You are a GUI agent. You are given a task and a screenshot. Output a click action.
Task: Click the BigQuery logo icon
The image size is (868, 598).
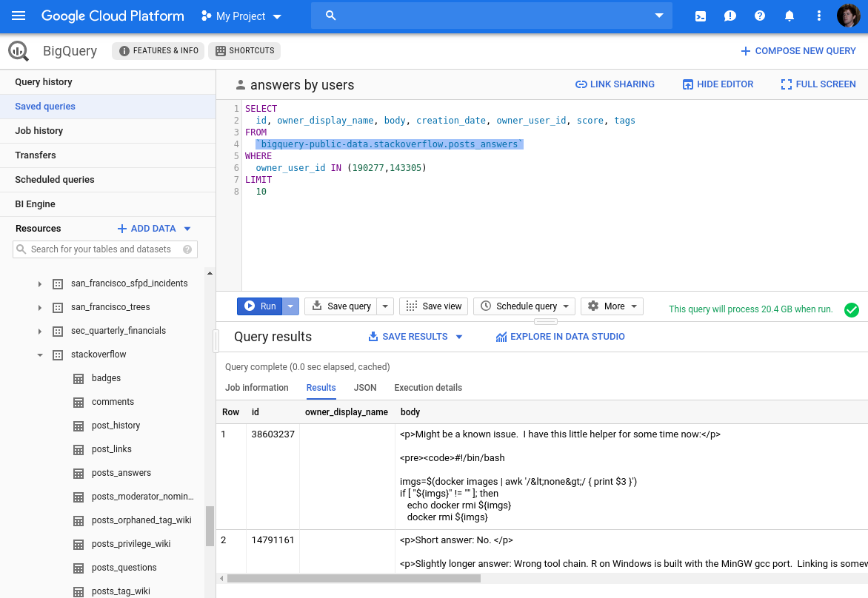(19, 51)
